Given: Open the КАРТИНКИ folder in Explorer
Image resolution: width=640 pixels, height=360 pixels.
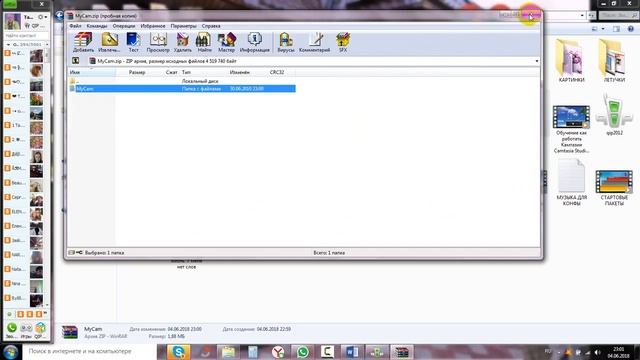Looking at the screenshot, I should [571, 61].
